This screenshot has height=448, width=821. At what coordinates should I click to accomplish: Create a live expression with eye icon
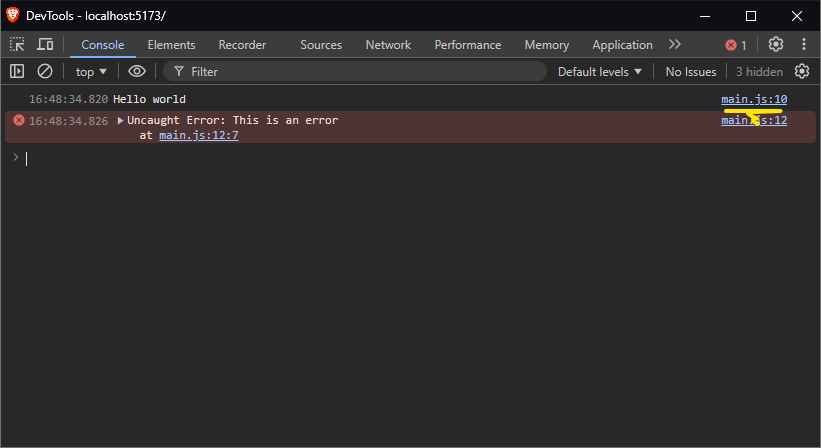137,71
